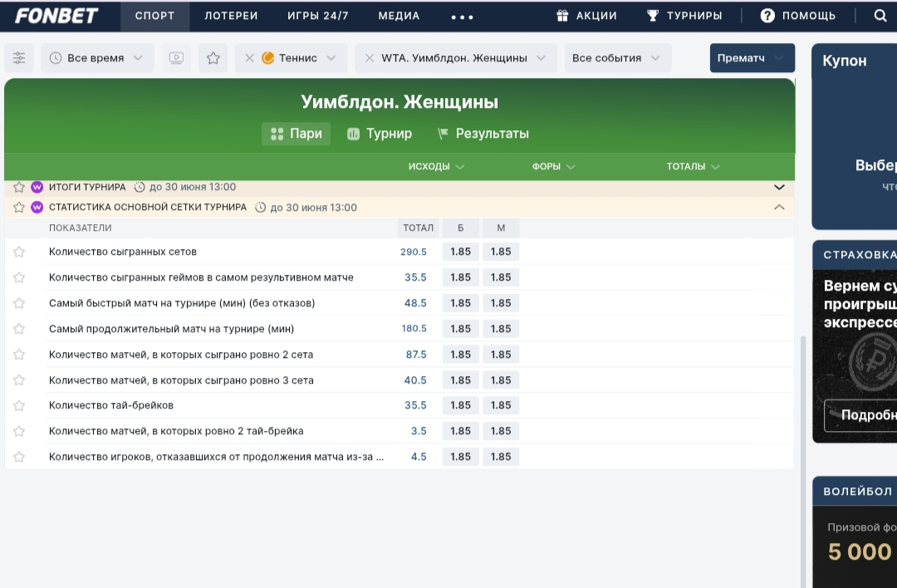Click the live video broadcast filter icon
Viewport: 897px width, 588px height.
click(x=176, y=58)
